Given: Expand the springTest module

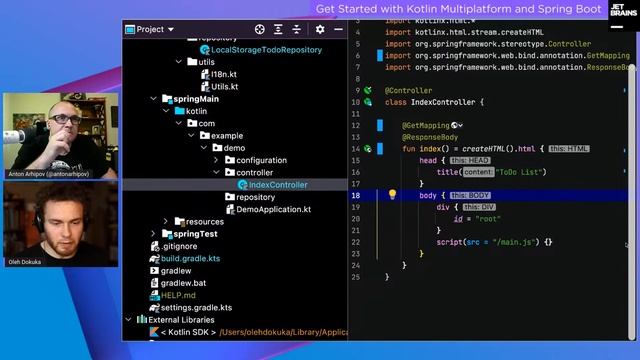Looking at the screenshot, I should click(x=153, y=234).
